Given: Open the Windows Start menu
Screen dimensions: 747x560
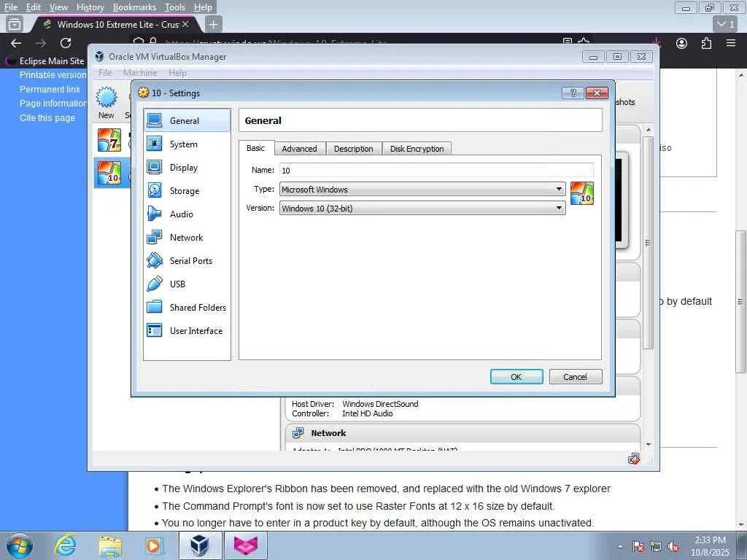Looking at the screenshot, I should [20, 545].
